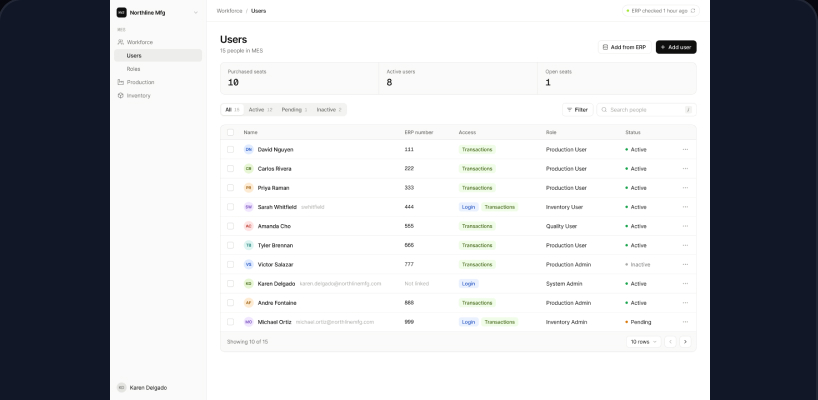
Task: Click the 'Not linked' ERP cell
Action: [x=417, y=284]
